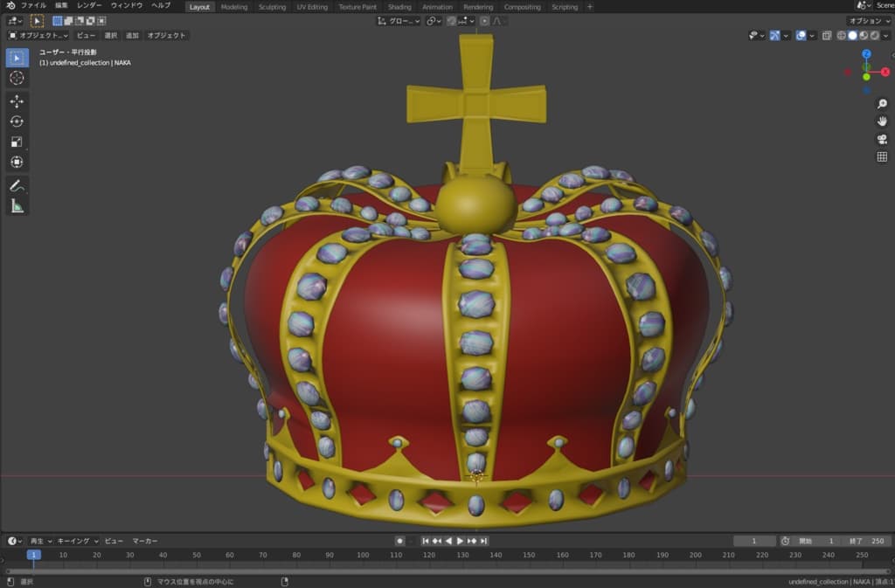This screenshot has width=895, height=588.
Task: Toggle perspective/orthographic grid icon
Action: 882,157
